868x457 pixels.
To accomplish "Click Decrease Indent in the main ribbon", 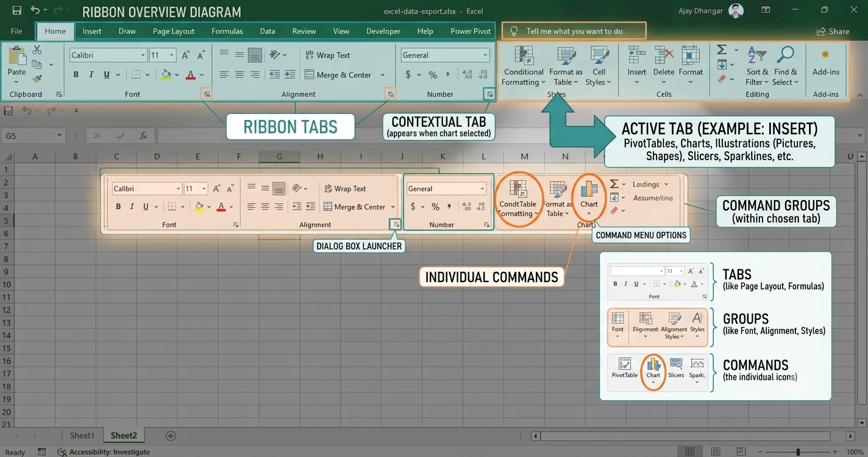I will 275,74.
